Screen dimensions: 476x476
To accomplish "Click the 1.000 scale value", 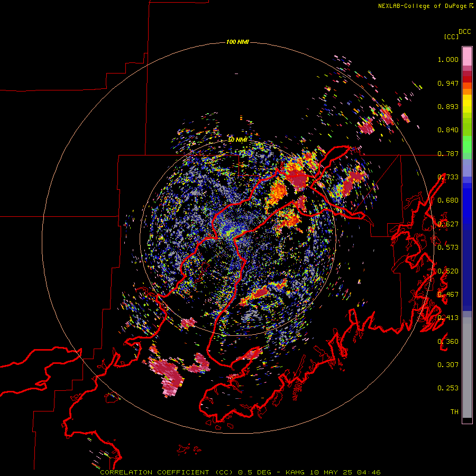I will 448,59.
